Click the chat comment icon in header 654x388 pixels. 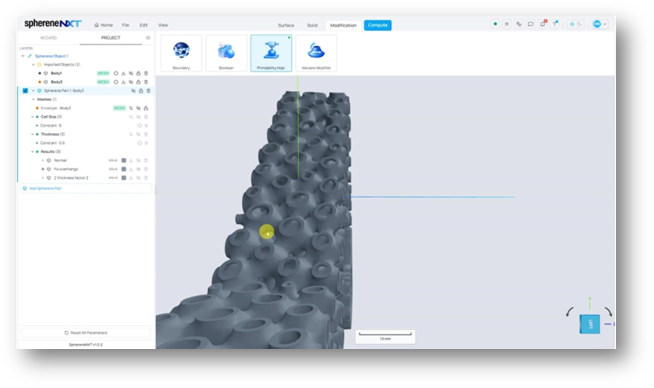(x=531, y=24)
